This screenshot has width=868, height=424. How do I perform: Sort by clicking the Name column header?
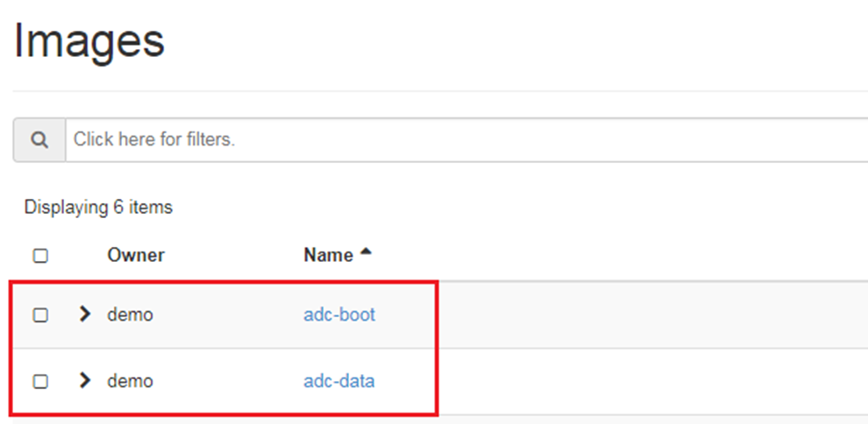(x=328, y=255)
